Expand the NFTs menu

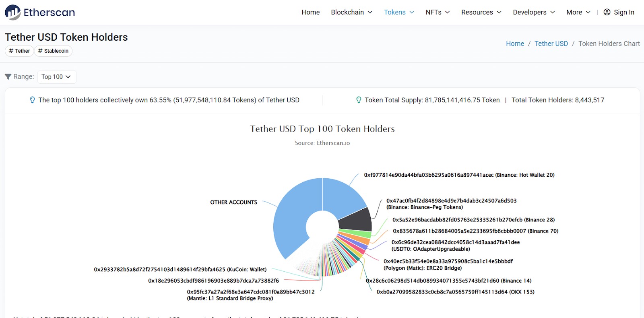(x=438, y=12)
